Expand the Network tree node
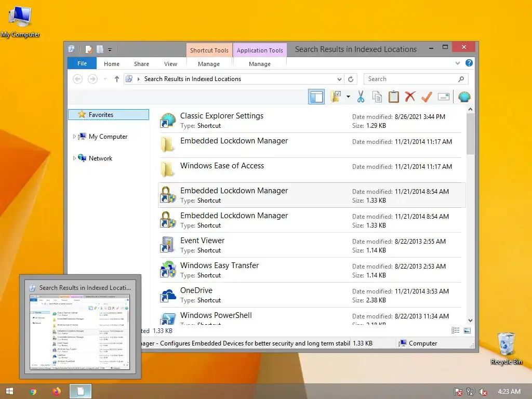 coord(74,158)
